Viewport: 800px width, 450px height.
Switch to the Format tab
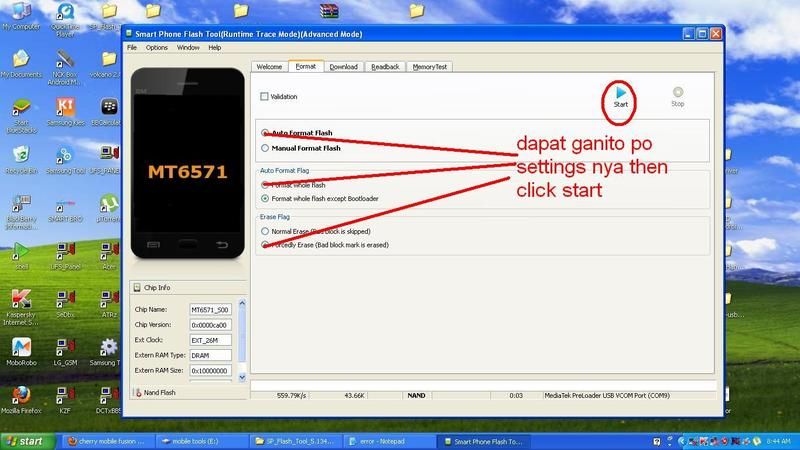pyautogui.click(x=306, y=66)
